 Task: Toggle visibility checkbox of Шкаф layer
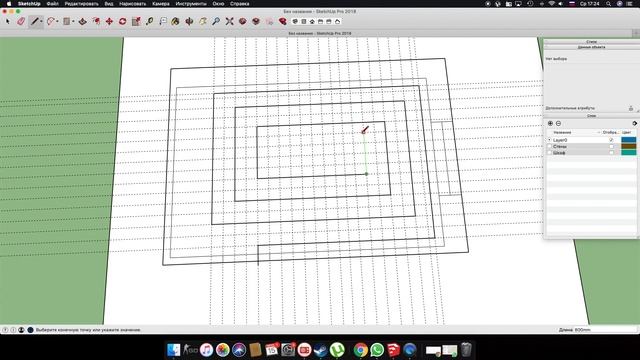(x=611, y=153)
